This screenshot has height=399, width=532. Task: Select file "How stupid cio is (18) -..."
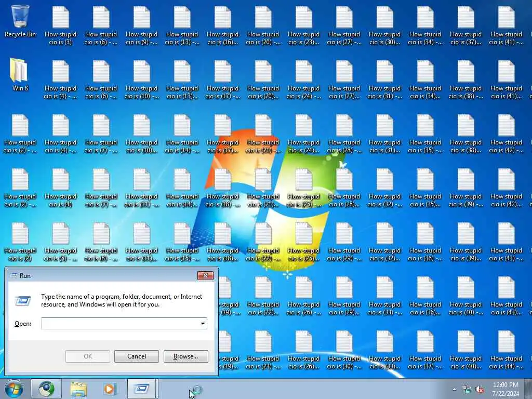(222, 188)
